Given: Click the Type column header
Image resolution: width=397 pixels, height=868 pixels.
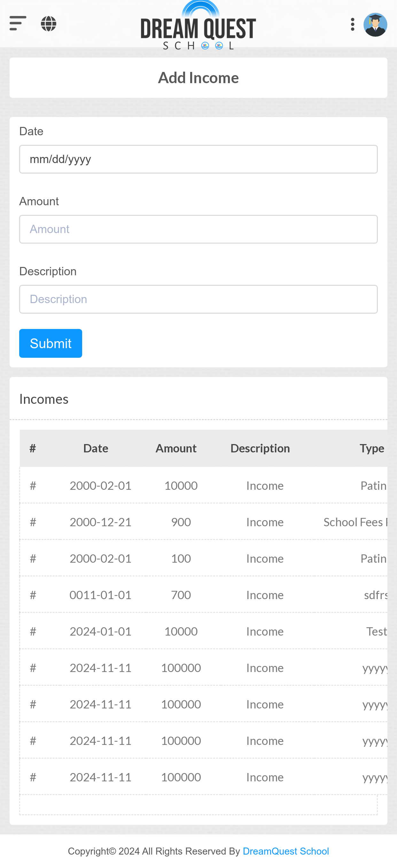Looking at the screenshot, I should coord(372,448).
